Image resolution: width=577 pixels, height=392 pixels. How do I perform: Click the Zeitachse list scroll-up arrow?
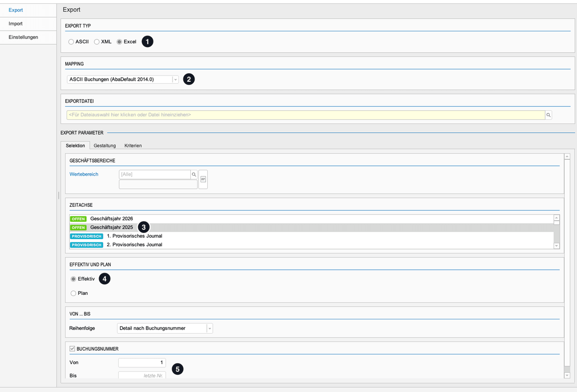(x=557, y=217)
